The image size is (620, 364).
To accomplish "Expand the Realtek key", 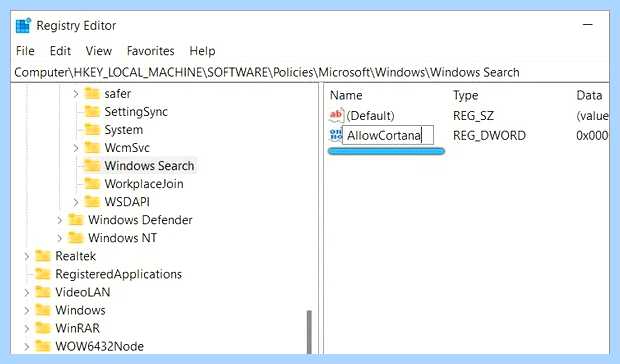I will coord(26,256).
